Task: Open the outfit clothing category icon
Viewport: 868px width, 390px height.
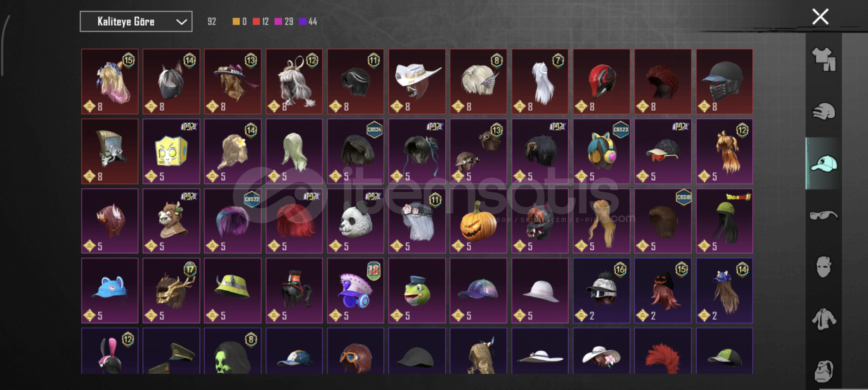Action: coord(824,59)
